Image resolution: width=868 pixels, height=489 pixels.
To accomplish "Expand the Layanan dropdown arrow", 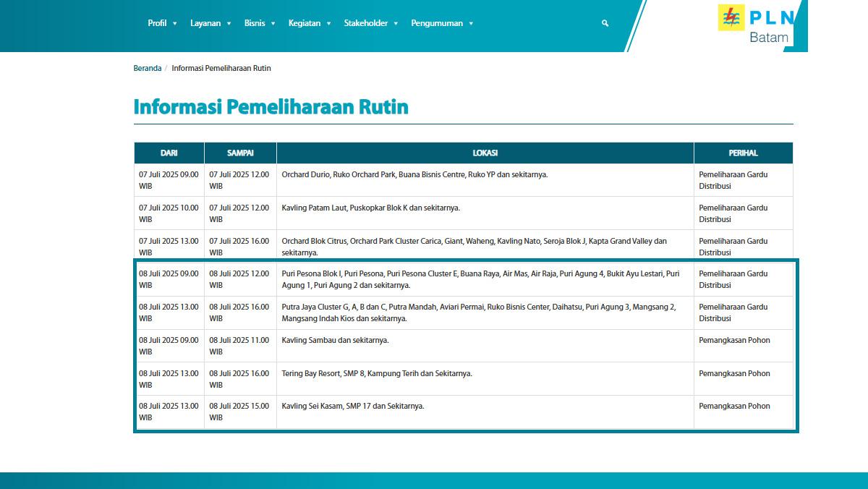I will (x=229, y=24).
